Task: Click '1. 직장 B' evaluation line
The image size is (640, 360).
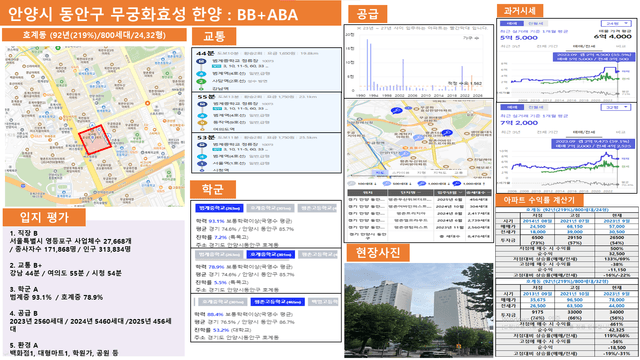Action: click(x=24, y=233)
